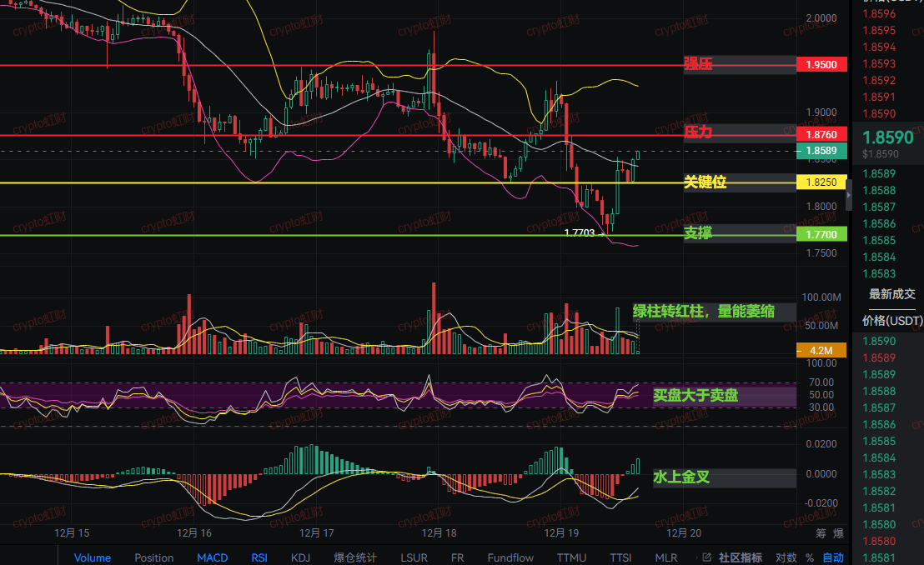The width and height of the screenshot is (924, 565).
Task: Select the red 1.9500 price line label
Action: [821, 64]
